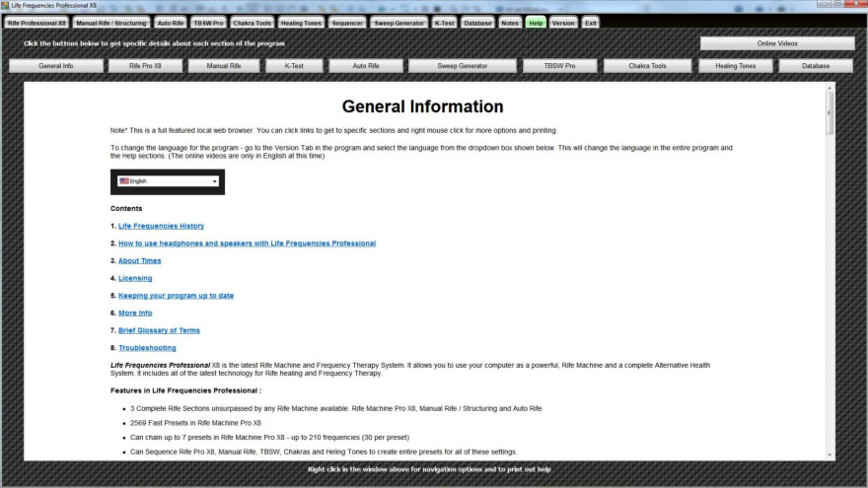The image size is (868, 488).
Task: Show Healing Tones help section button
Action: [735, 66]
